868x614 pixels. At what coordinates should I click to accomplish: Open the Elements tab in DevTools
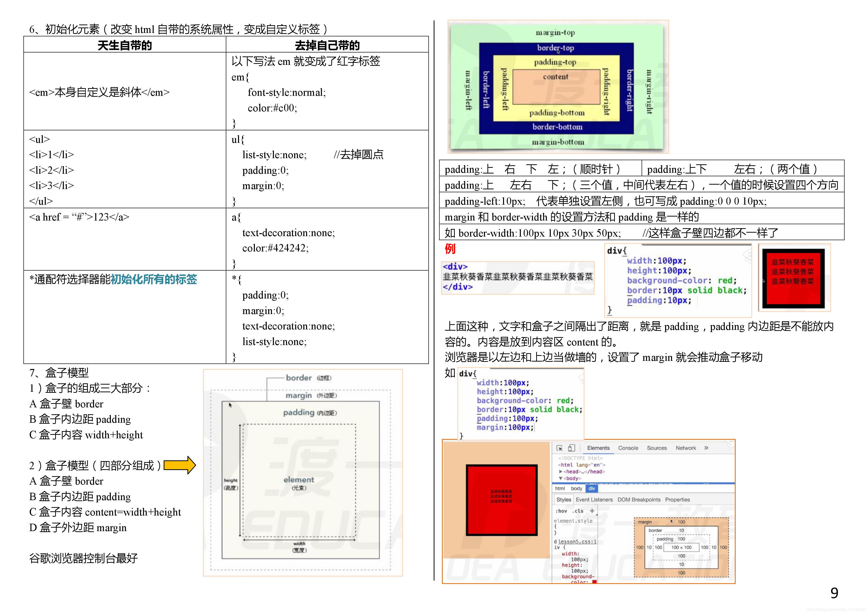(599, 448)
